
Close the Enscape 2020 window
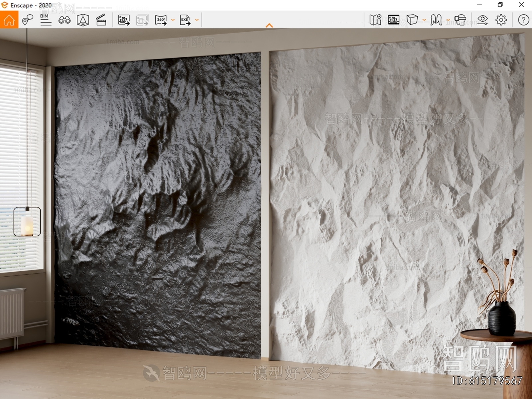tap(521, 5)
